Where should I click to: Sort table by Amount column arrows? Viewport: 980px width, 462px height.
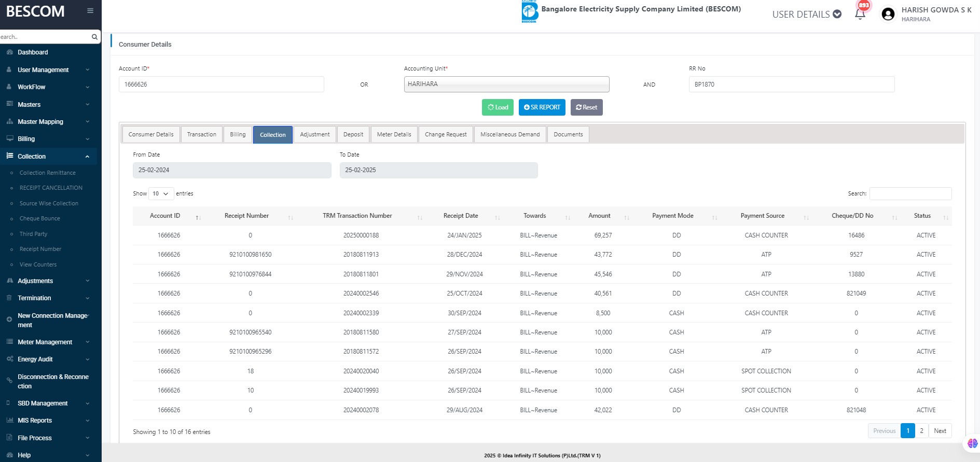click(x=627, y=218)
